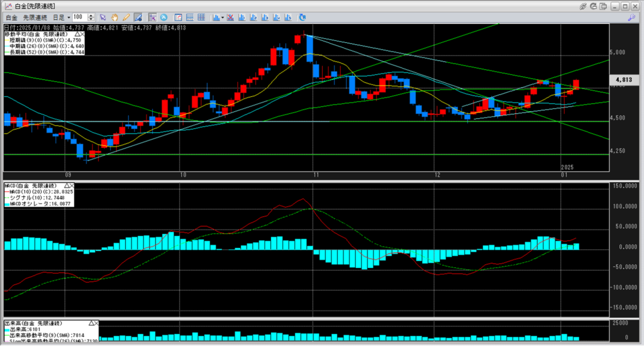Click the bar count input field showing 100
The image size is (644, 346).
[80, 17]
